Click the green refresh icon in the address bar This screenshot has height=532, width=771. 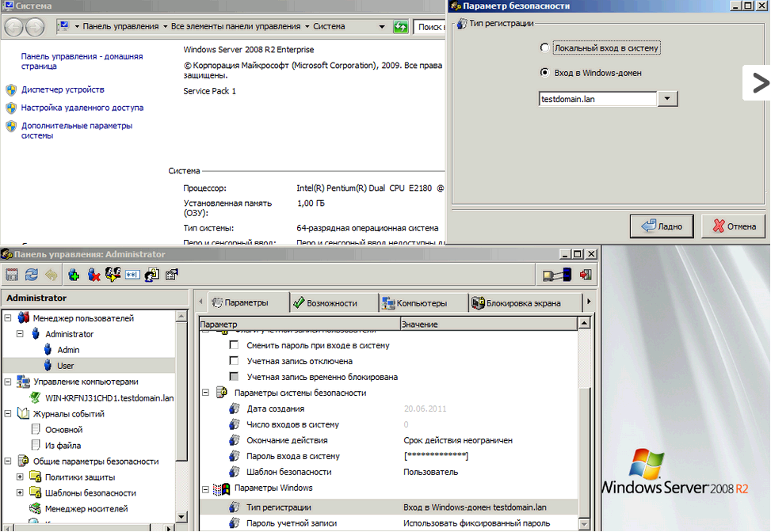click(401, 27)
